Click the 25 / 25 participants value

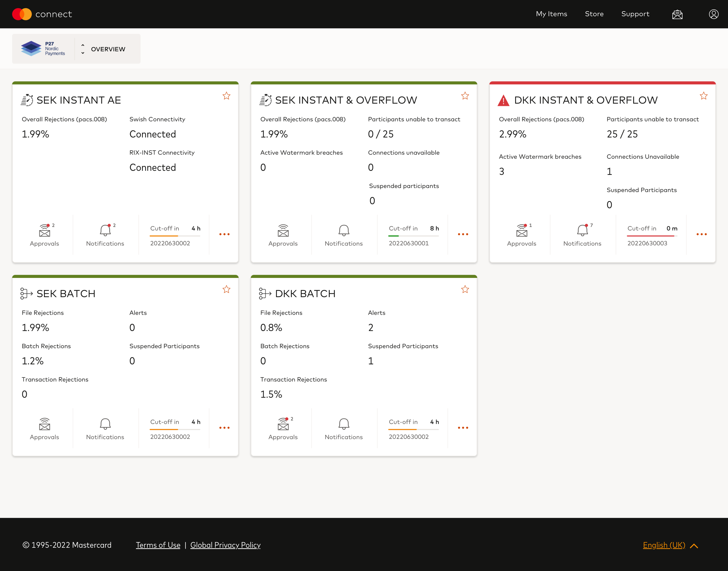click(622, 134)
